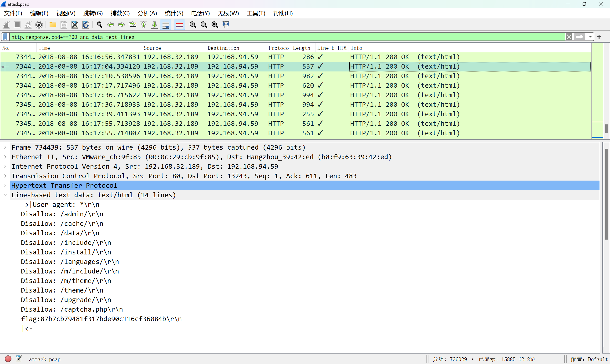This screenshot has height=364, width=610.
Task: Click the reload capture file icon
Action: (x=86, y=25)
